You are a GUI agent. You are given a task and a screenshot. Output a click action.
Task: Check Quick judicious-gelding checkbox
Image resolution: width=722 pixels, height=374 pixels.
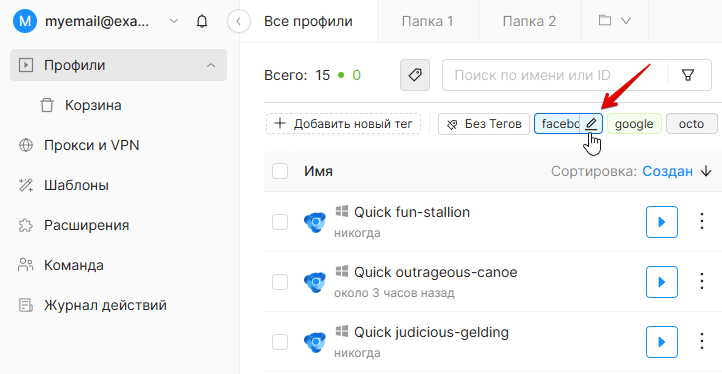(280, 342)
